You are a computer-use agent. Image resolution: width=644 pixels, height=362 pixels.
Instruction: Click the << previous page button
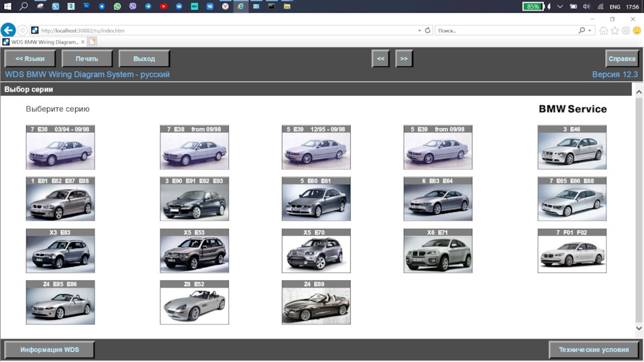point(381,59)
